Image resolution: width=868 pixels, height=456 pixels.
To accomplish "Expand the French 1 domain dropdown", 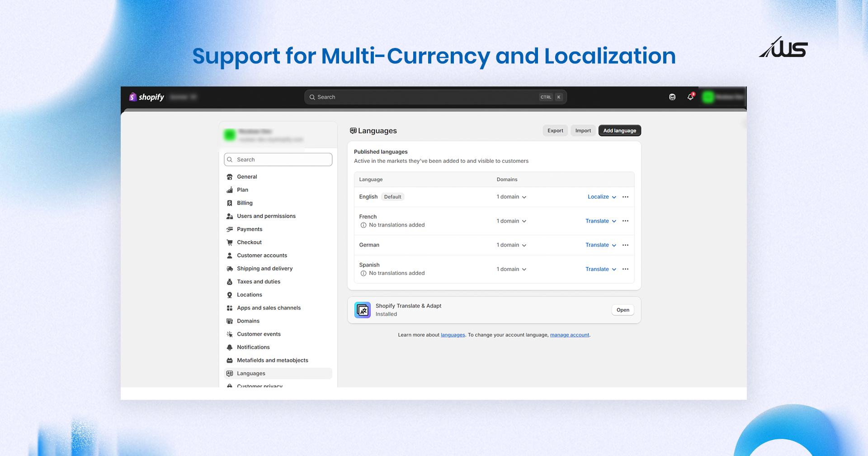I will [511, 221].
